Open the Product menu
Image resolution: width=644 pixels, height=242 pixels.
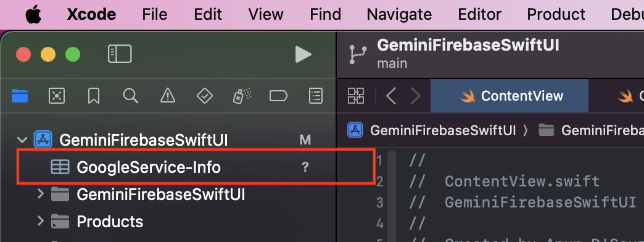click(x=556, y=14)
